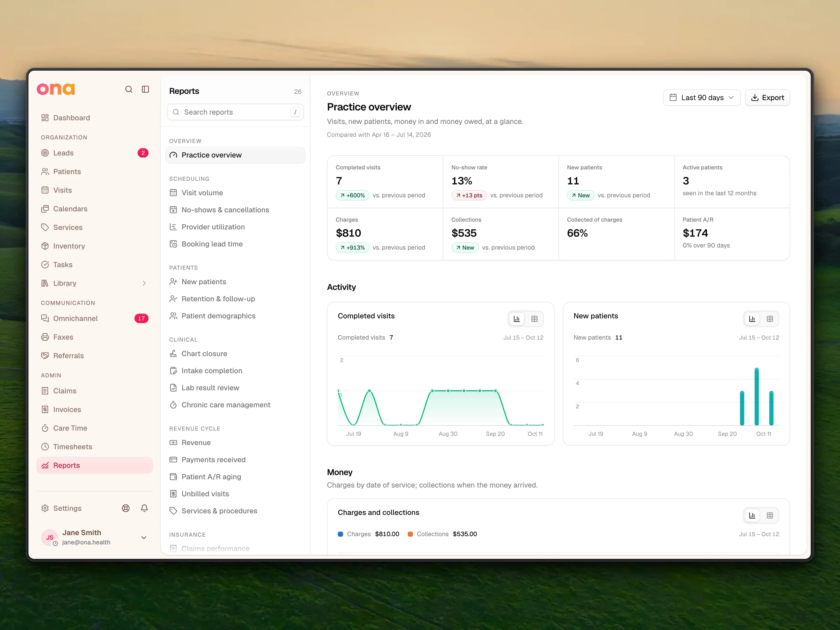840x630 pixels.
Task: Switch Completed visits card to chart view
Action: point(517,319)
